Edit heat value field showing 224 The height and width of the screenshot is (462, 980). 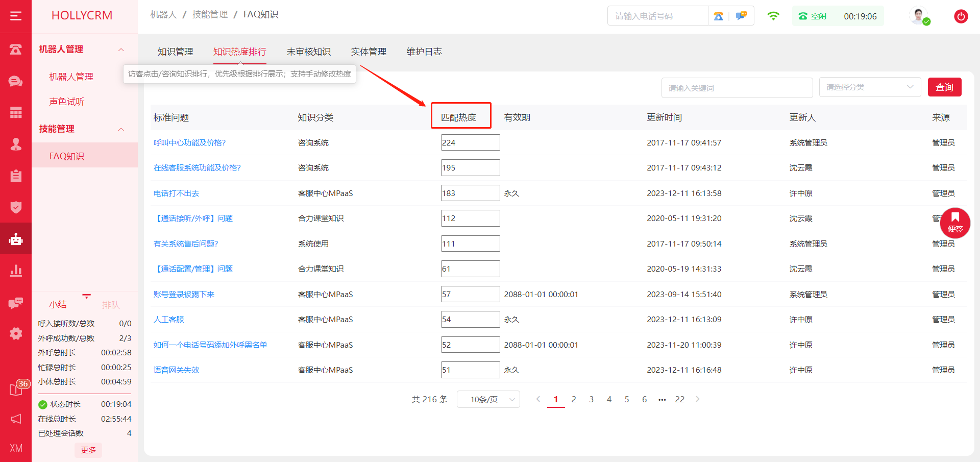[470, 143]
